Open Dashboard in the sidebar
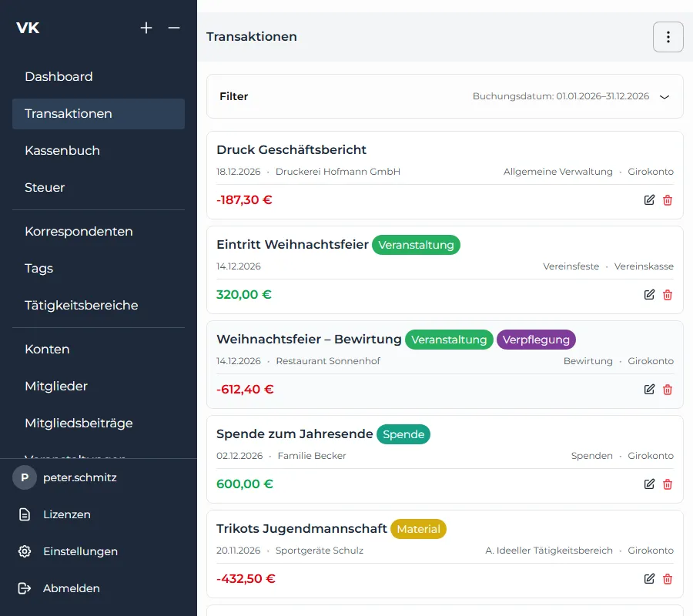Screen dimensions: 693x616 click(99, 77)
